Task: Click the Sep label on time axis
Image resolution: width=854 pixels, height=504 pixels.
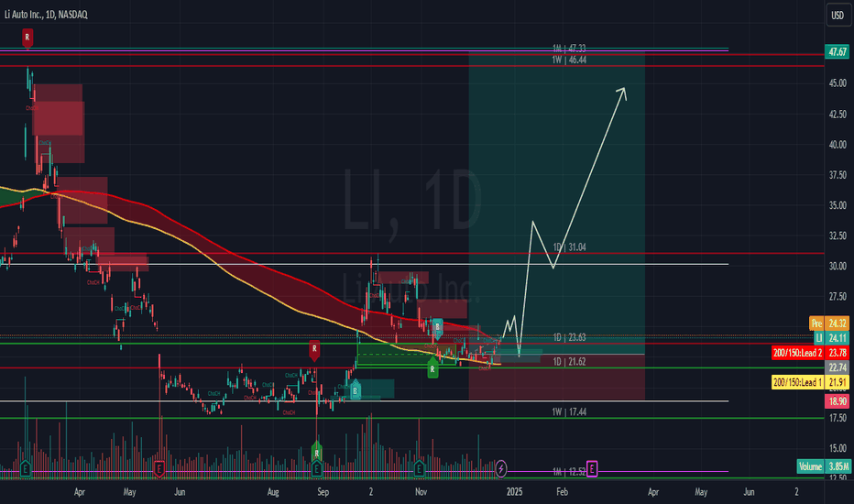Action: pyautogui.click(x=323, y=492)
